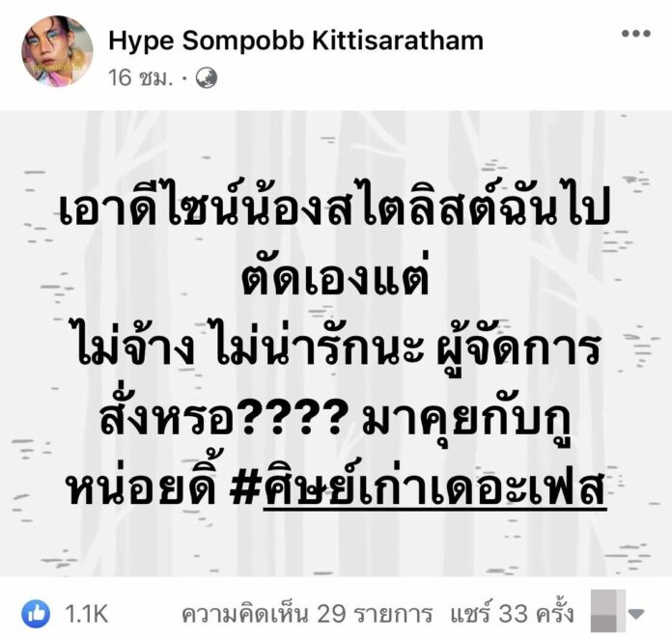Open Hype Sompobb Kittisaratham's profile name link

click(296, 42)
